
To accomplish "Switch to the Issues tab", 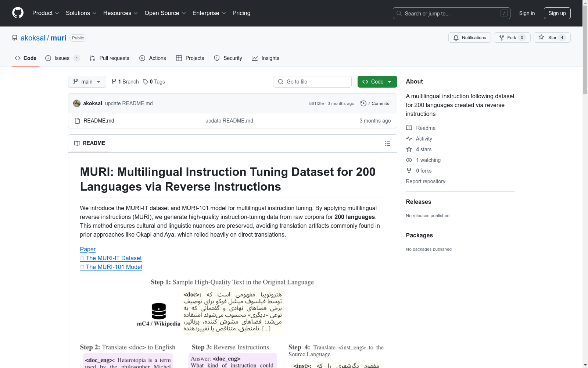I will coord(62,58).
